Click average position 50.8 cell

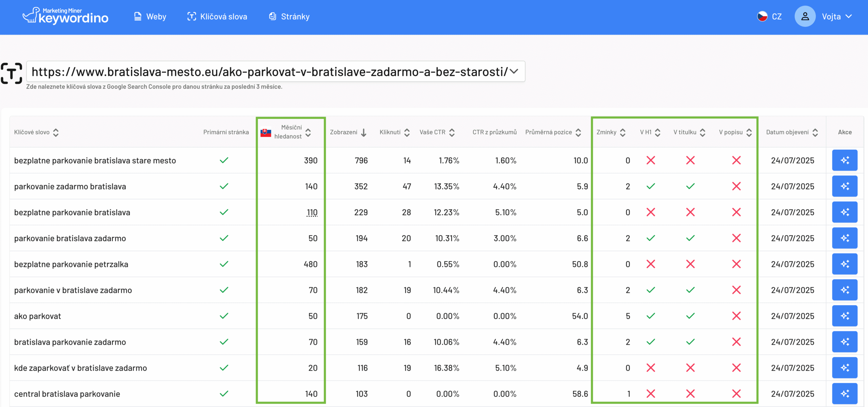pos(580,264)
